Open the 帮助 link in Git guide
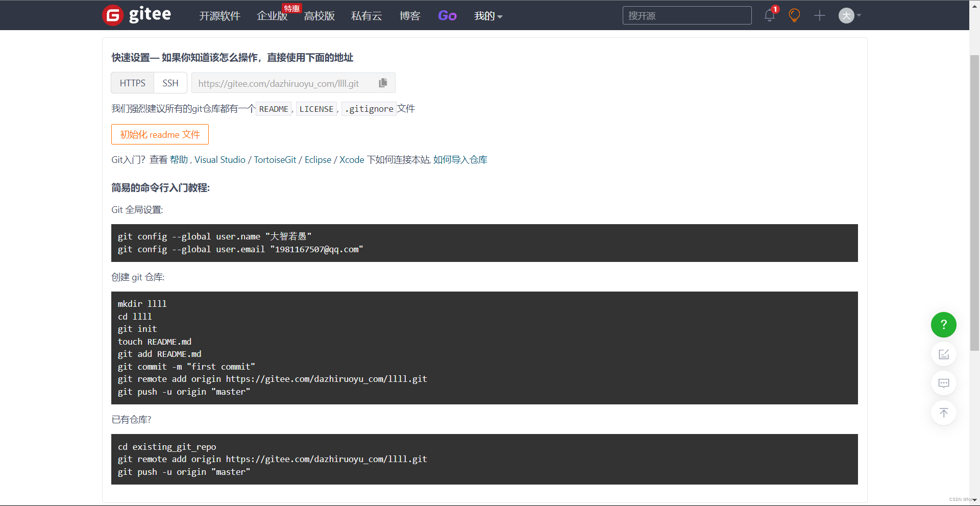This screenshot has width=980, height=506. point(179,160)
